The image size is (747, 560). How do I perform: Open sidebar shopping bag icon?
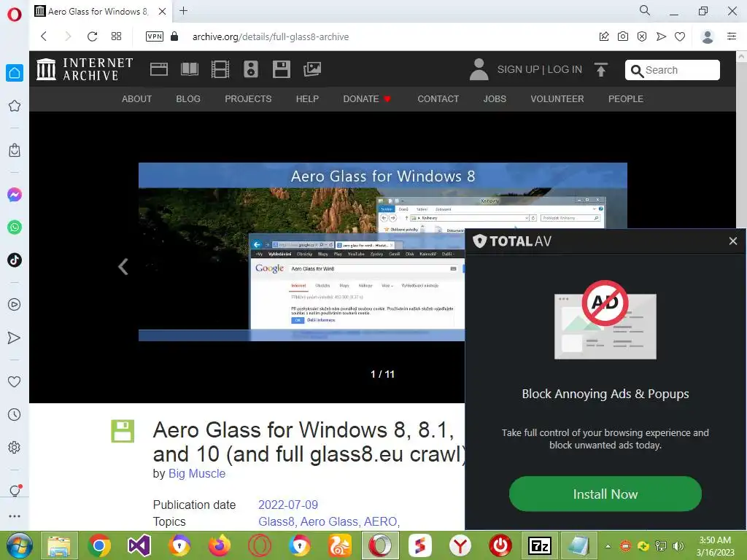tap(15, 150)
